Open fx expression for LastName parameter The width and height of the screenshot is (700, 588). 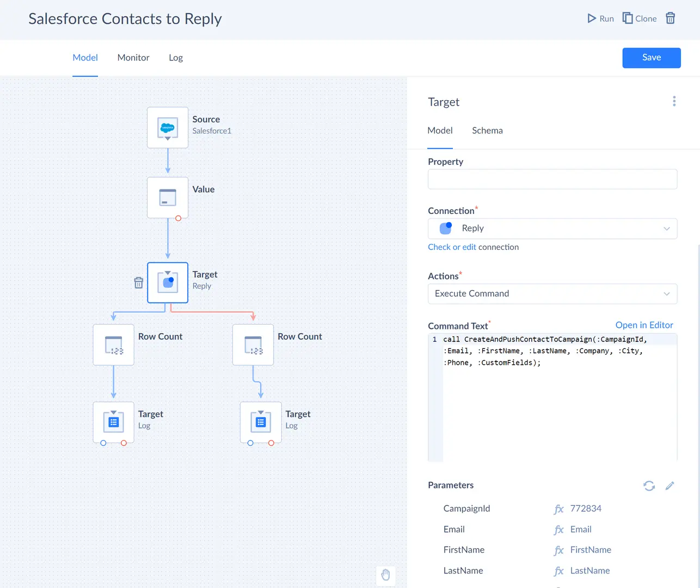(559, 571)
